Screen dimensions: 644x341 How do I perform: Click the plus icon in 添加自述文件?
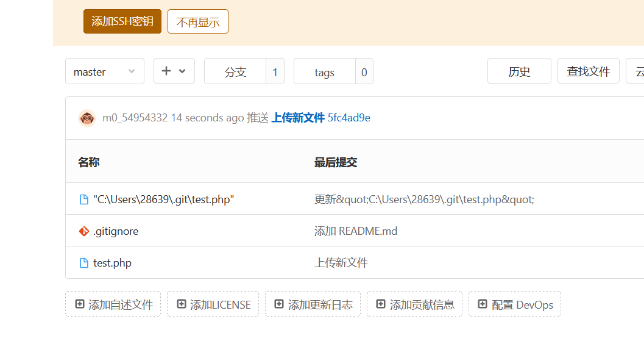point(80,304)
